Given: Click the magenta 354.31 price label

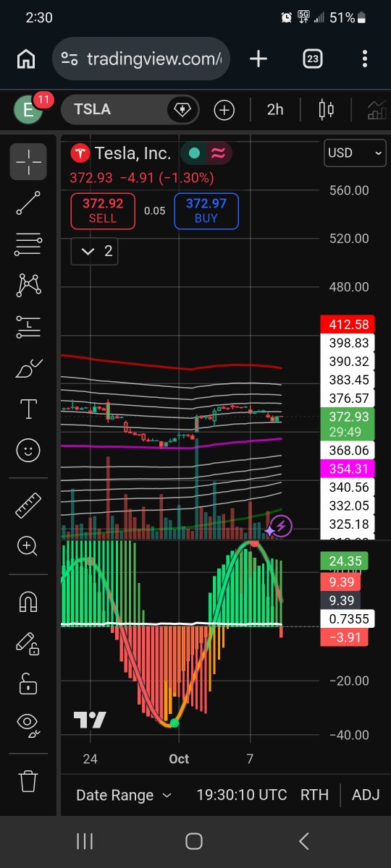Looking at the screenshot, I should (347, 469).
